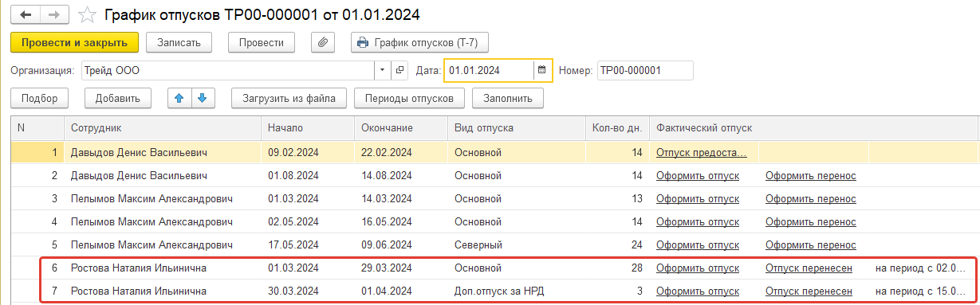
Task: Click the Начало column header
Action: [307, 127]
